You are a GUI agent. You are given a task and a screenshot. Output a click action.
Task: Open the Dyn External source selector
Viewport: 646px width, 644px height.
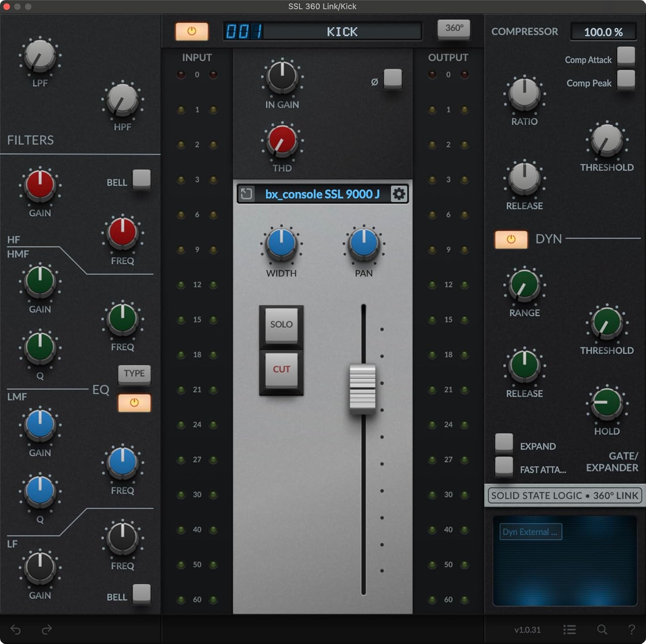point(530,532)
